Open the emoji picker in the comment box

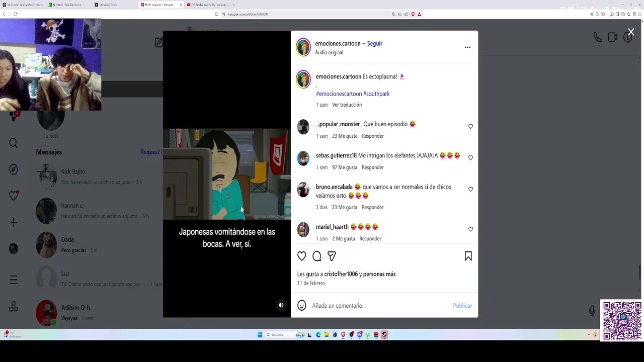[x=302, y=305]
